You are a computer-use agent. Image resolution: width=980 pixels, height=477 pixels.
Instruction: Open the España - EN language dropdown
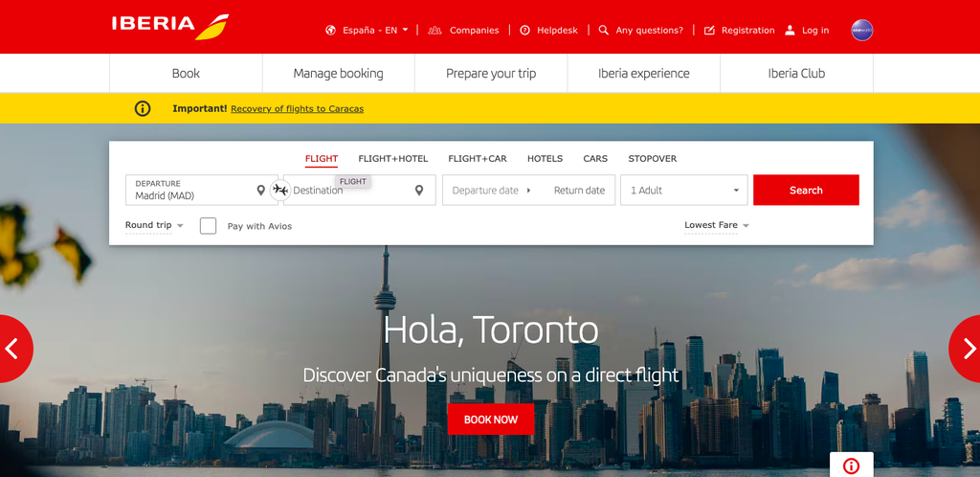point(367,30)
